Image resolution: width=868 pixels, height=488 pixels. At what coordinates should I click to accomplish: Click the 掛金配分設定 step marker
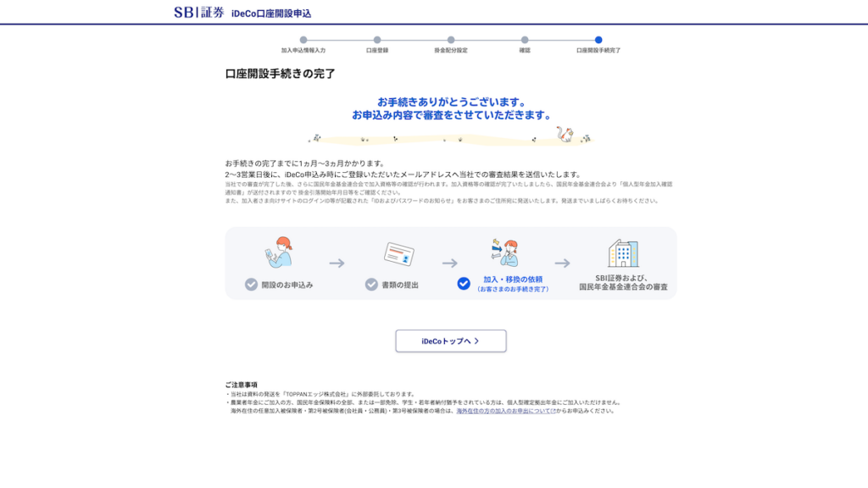point(451,39)
